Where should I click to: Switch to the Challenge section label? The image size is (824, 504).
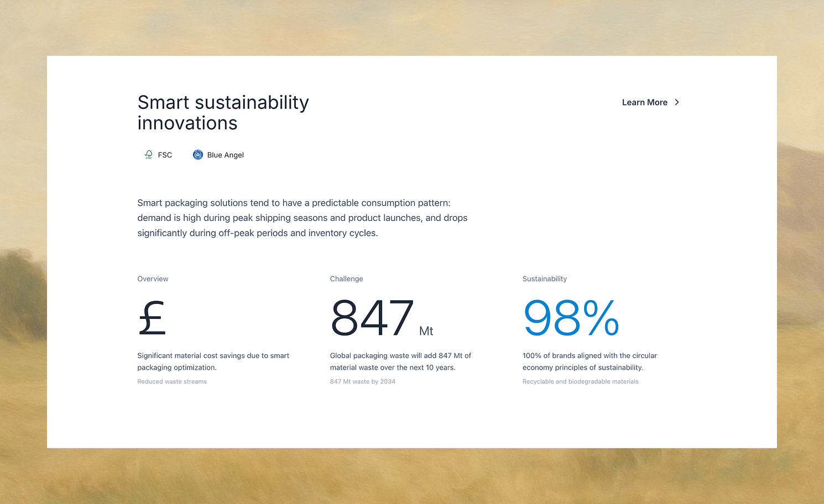(346, 279)
